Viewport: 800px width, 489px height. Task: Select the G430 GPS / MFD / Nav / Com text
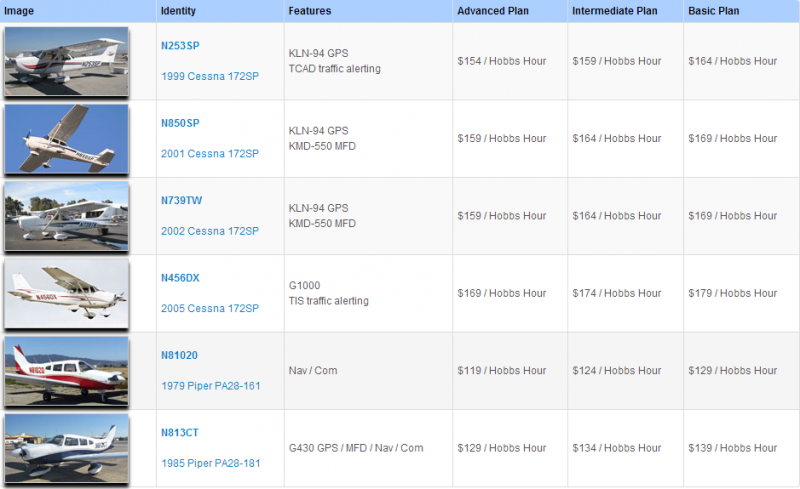356,448
